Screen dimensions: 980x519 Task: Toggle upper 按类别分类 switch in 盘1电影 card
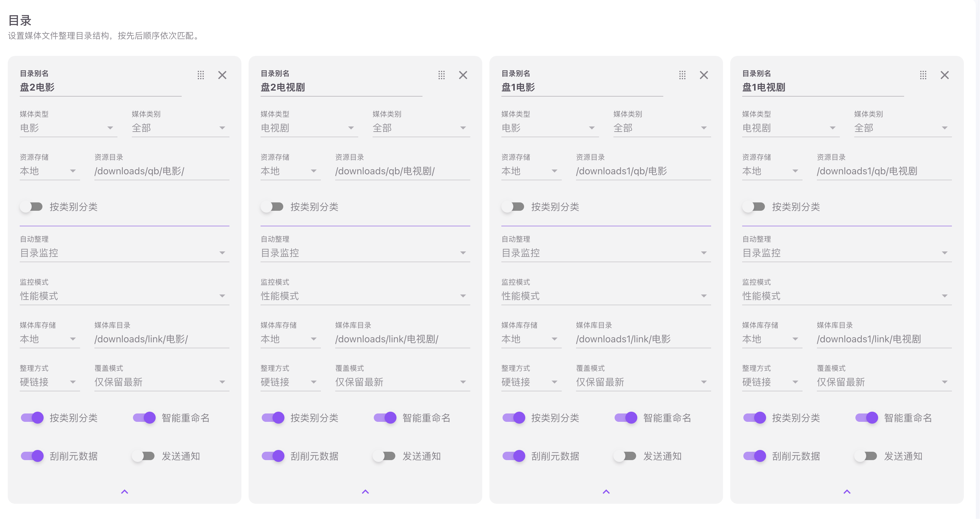point(513,207)
